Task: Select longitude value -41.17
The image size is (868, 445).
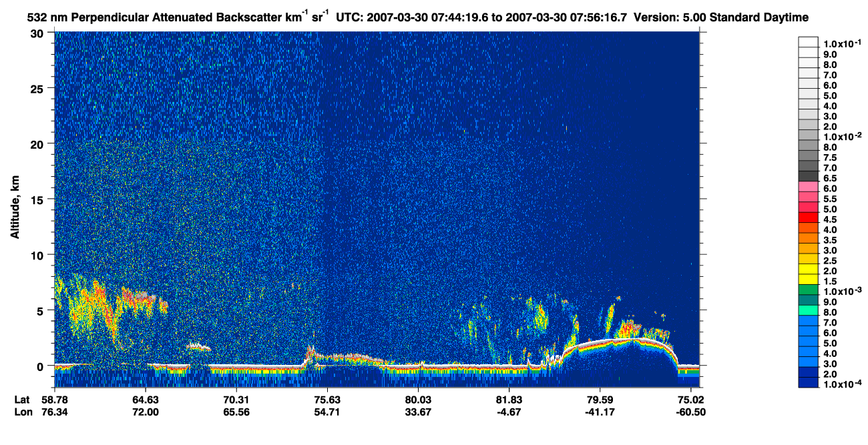Action: pyautogui.click(x=600, y=412)
